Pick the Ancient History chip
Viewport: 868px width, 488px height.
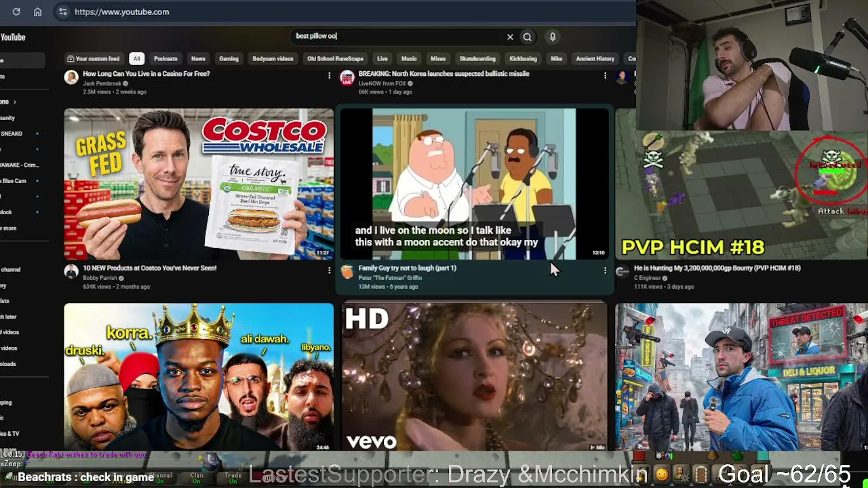(595, 59)
